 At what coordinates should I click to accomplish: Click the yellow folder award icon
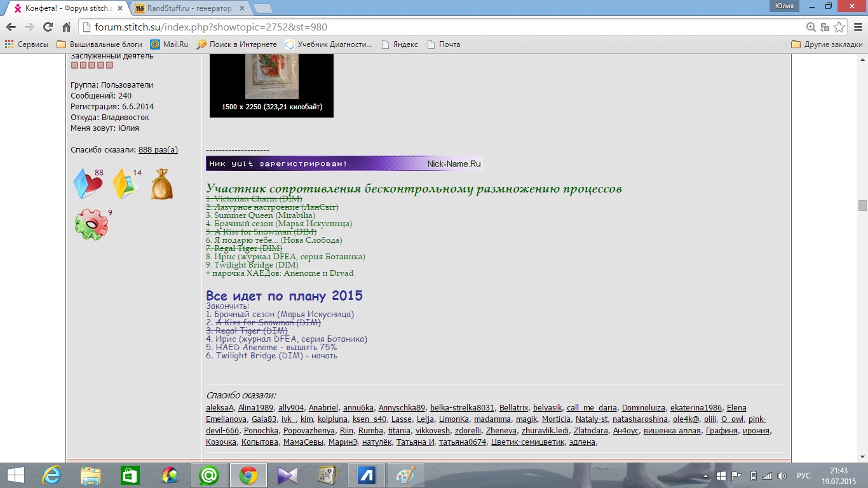(x=125, y=185)
